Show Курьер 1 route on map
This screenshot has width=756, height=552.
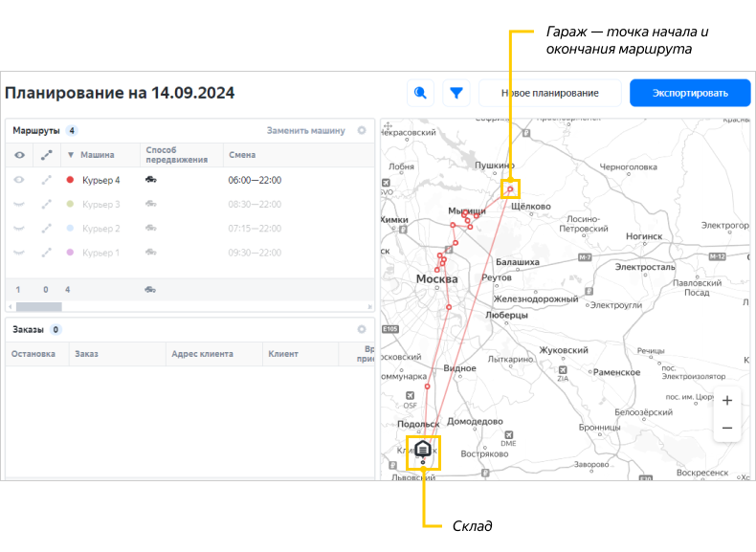[19, 253]
